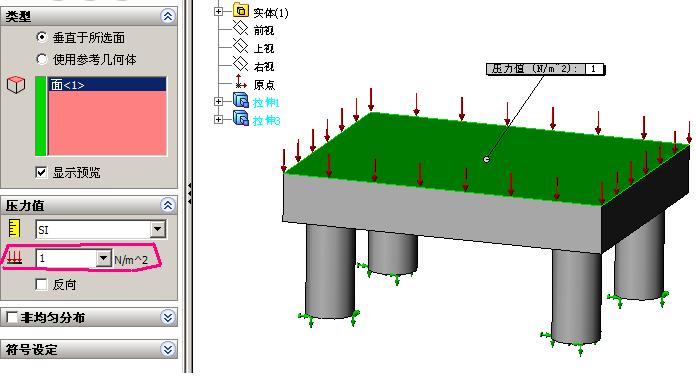
Task: Collapse the 类型 section chevron
Action: [168, 16]
